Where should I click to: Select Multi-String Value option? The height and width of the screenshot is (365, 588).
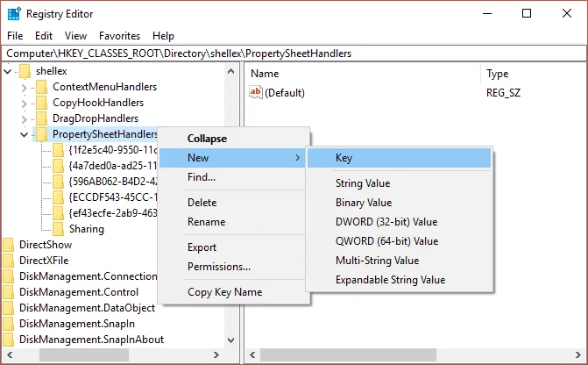[x=399, y=261]
